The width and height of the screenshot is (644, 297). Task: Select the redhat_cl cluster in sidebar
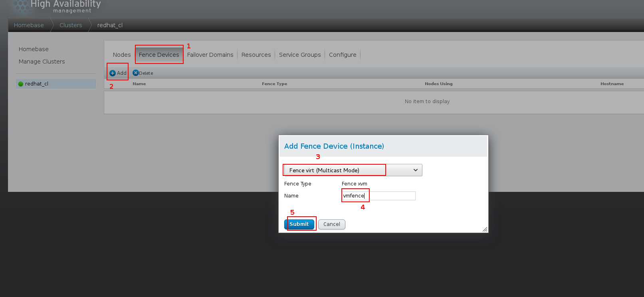[56, 84]
